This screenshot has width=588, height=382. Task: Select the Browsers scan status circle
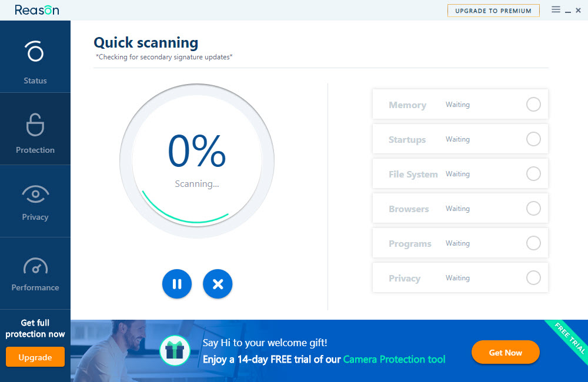[533, 209]
